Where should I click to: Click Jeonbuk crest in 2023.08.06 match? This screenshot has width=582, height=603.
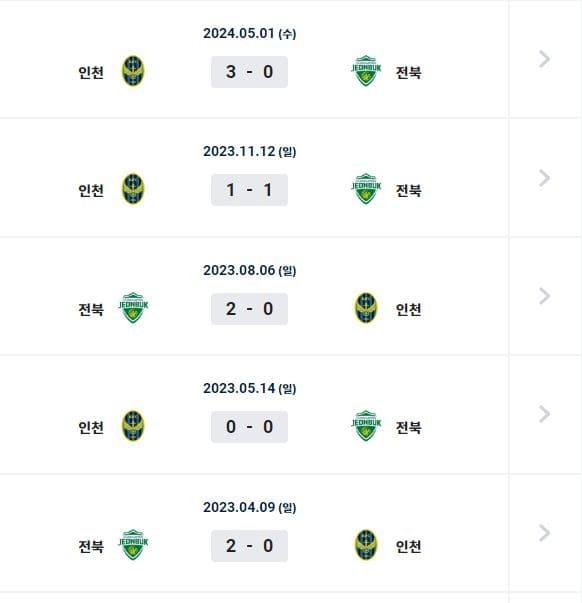click(133, 308)
